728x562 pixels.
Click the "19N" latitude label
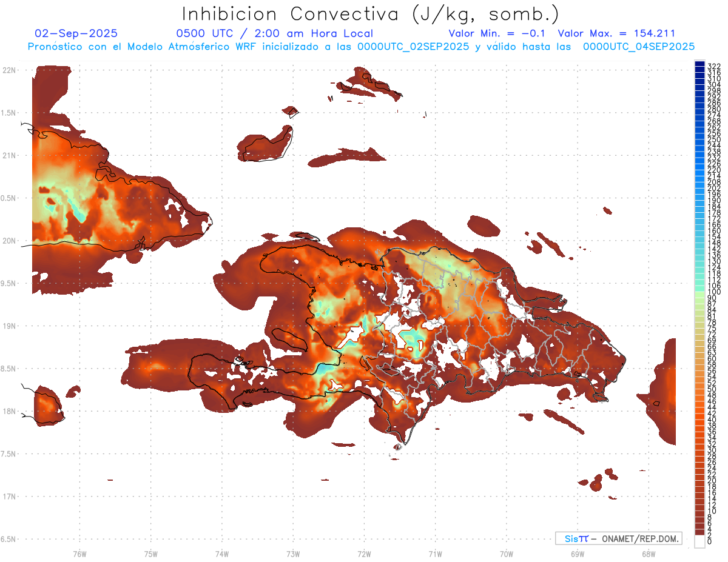pos(8,326)
